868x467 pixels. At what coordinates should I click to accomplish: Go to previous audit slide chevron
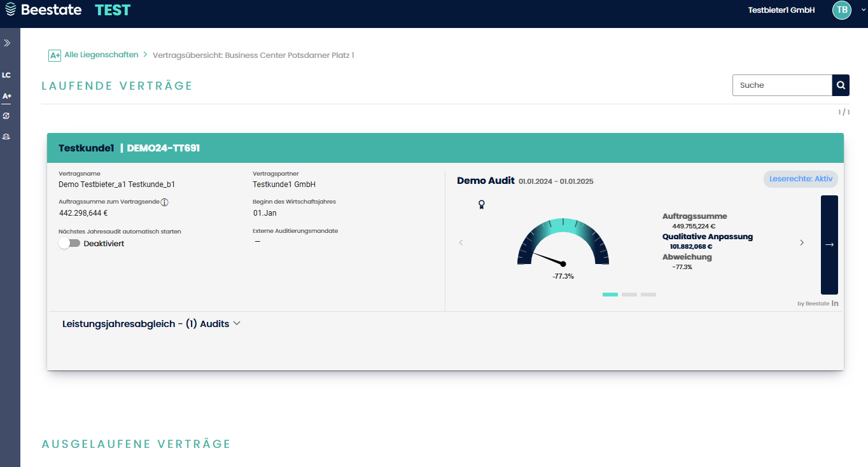pos(461,243)
